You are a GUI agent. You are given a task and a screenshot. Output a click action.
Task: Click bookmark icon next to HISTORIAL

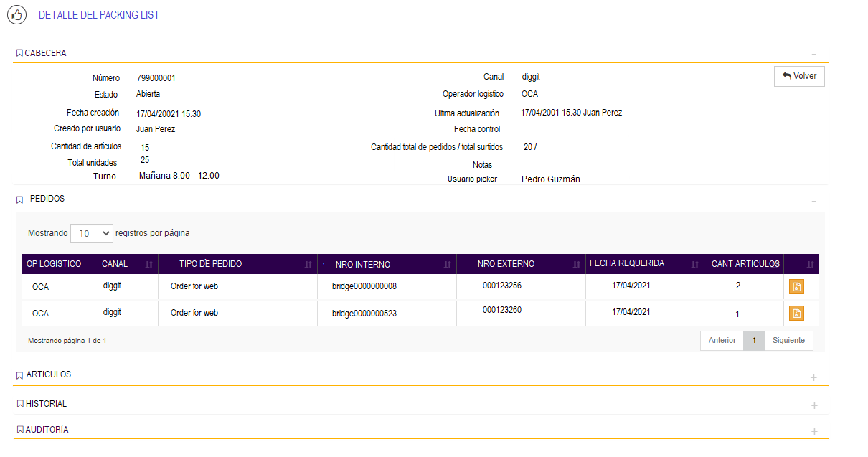(x=19, y=404)
